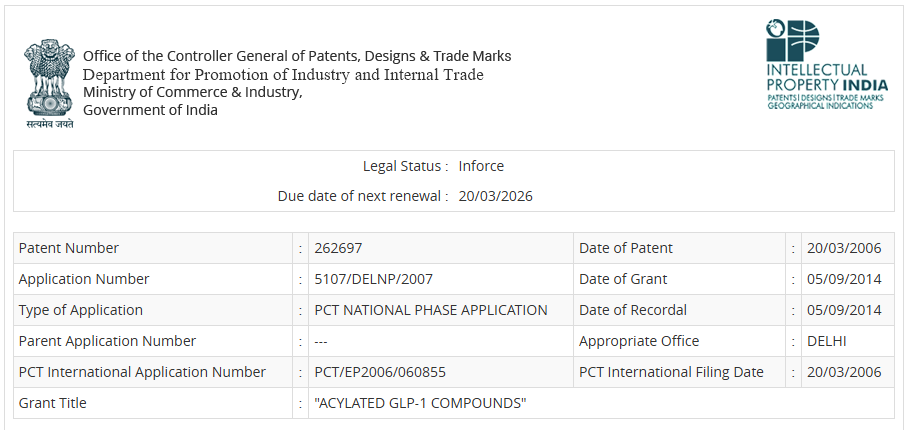Click the Legal Status value Inforce
The width and height of the screenshot is (910, 430).
[x=481, y=166]
